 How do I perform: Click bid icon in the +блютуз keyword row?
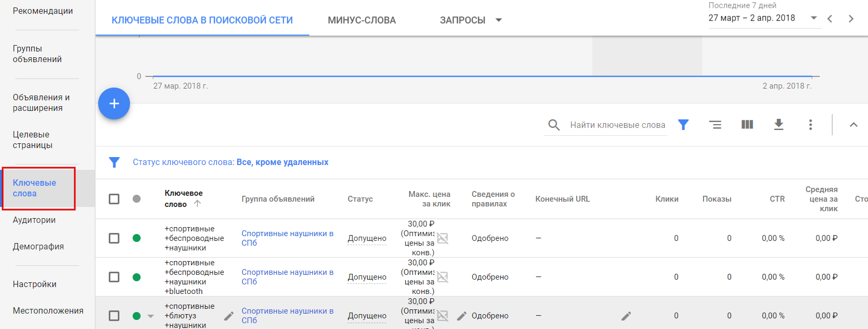point(442,316)
